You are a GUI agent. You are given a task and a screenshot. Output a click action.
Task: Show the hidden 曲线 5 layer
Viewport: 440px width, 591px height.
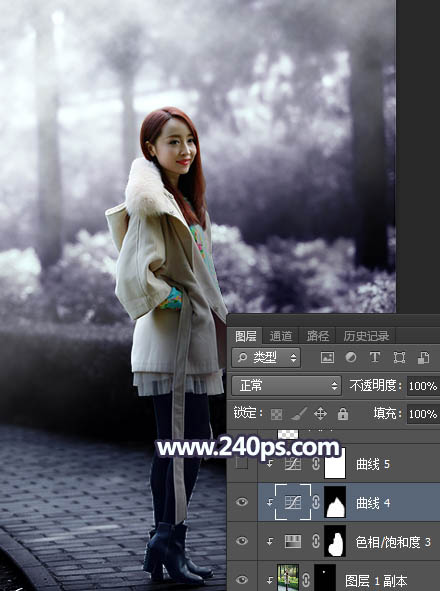click(242, 464)
